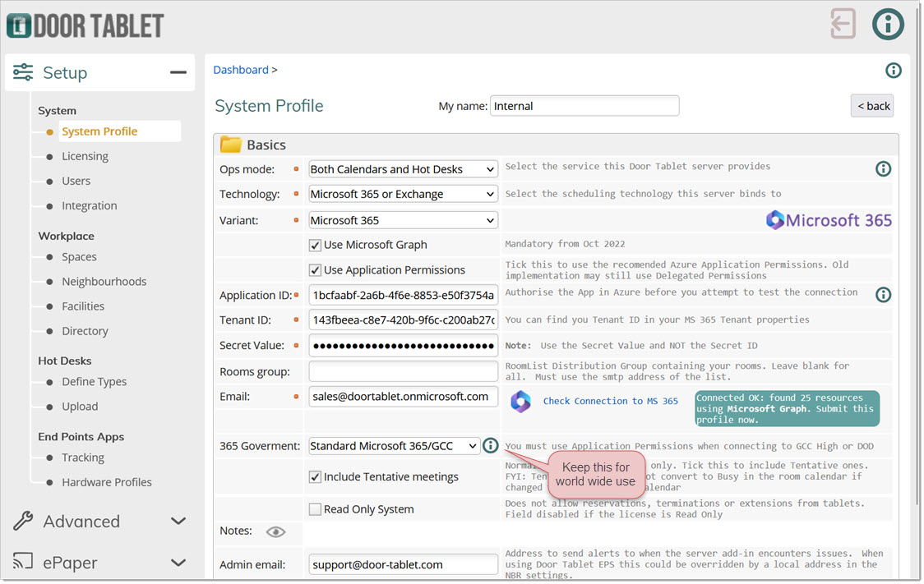This screenshot has height=584, width=924.
Task: Open Define Types under Hot Desks
Action: pyautogui.click(x=94, y=381)
